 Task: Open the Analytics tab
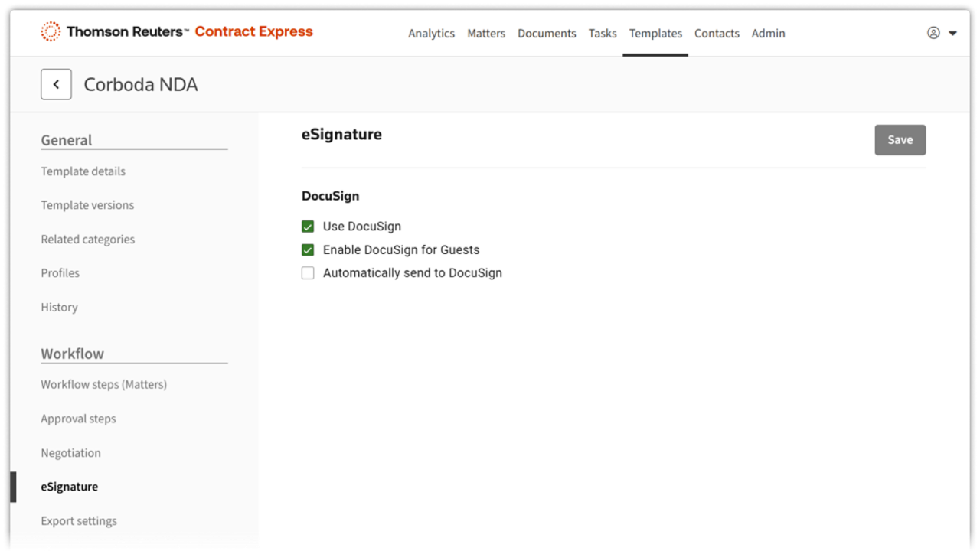pyautogui.click(x=431, y=34)
